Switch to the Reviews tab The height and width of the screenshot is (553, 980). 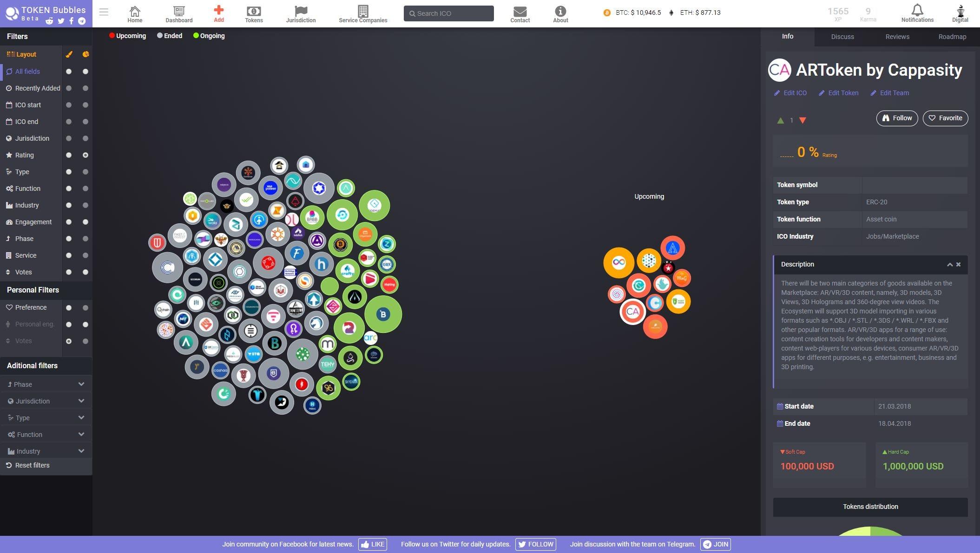coord(897,37)
